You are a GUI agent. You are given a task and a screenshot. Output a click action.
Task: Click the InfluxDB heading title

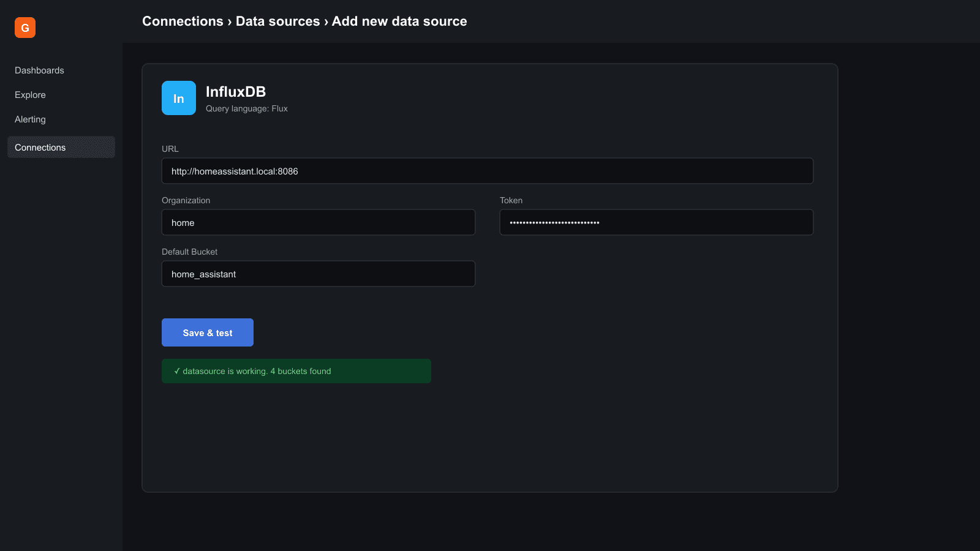236,92
